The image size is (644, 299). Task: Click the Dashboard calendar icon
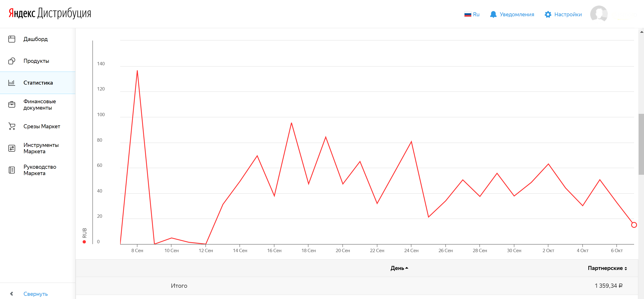click(12, 39)
